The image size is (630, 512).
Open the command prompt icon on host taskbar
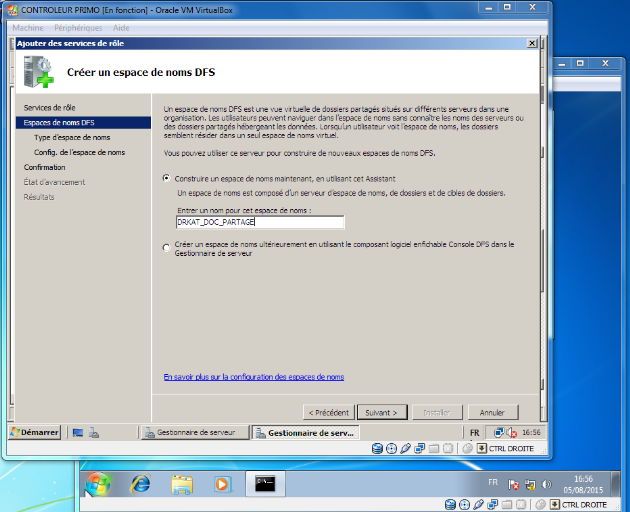pos(265,484)
